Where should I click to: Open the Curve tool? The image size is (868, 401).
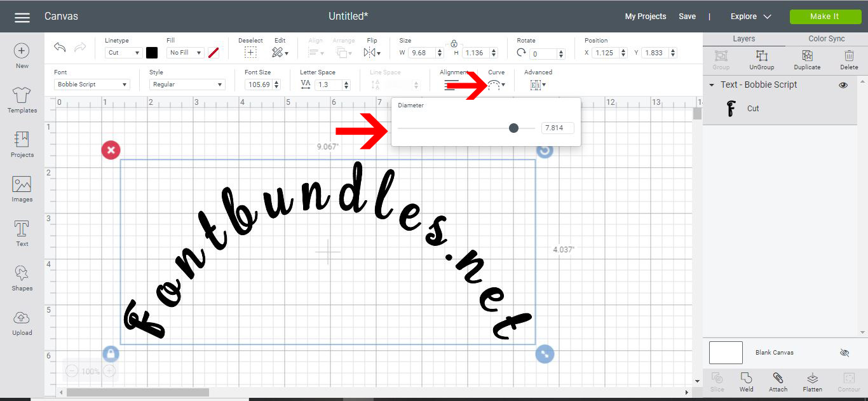496,85
